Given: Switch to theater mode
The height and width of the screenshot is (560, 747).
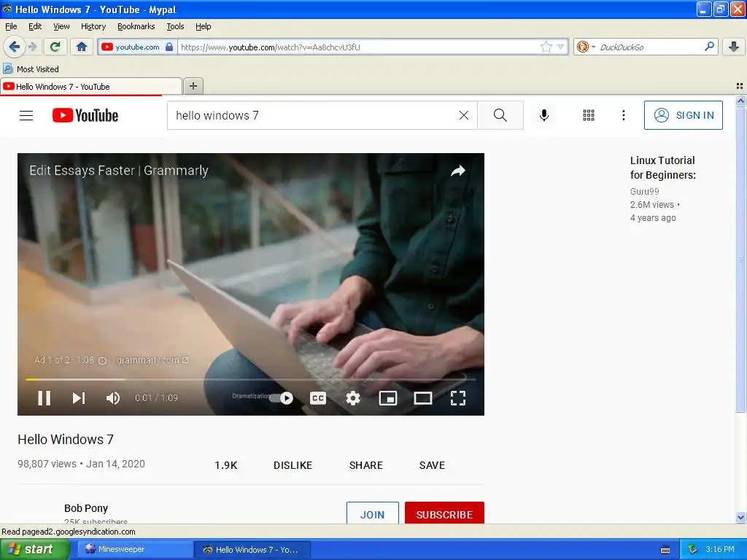Looking at the screenshot, I should [x=422, y=397].
